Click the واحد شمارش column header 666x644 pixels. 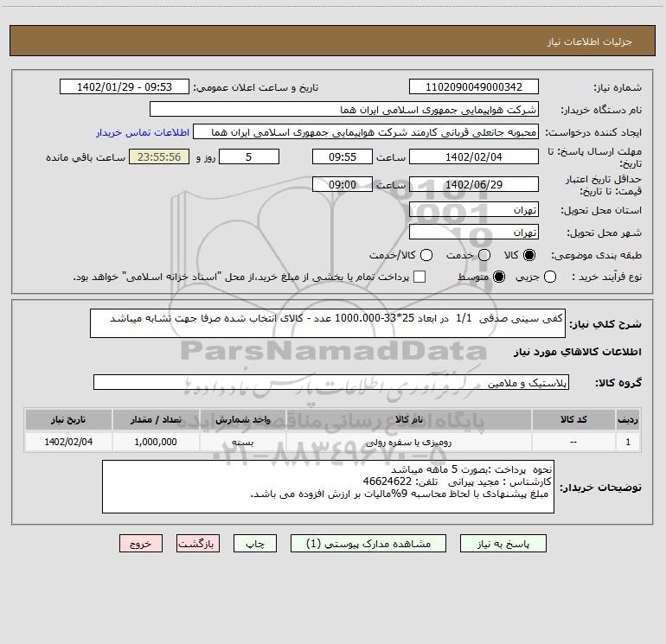pos(242,419)
